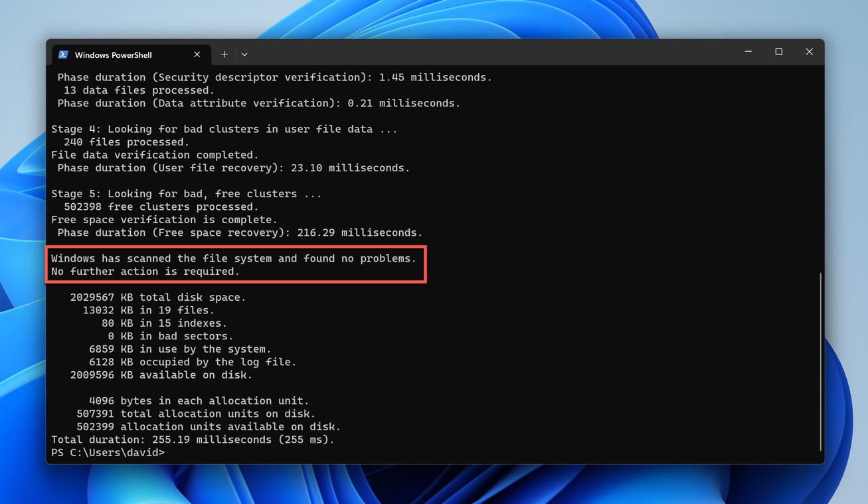The height and width of the screenshot is (504, 868).
Task: Close the terminal window
Action: tap(809, 52)
